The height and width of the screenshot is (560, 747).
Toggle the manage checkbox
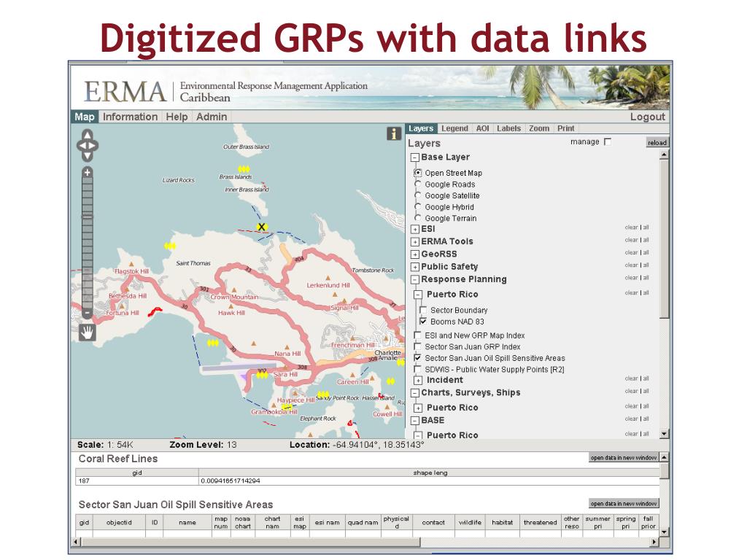(x=608, y=142)
